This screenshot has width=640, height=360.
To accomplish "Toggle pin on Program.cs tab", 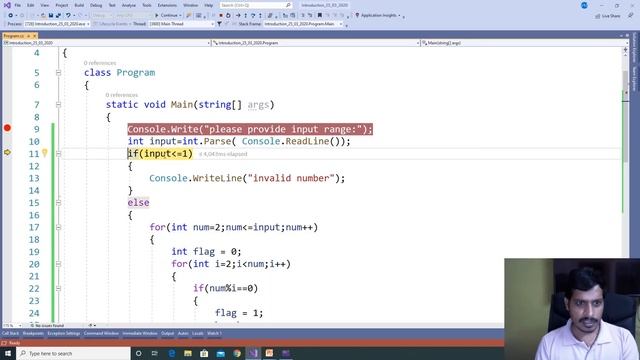I will (29, 36).
